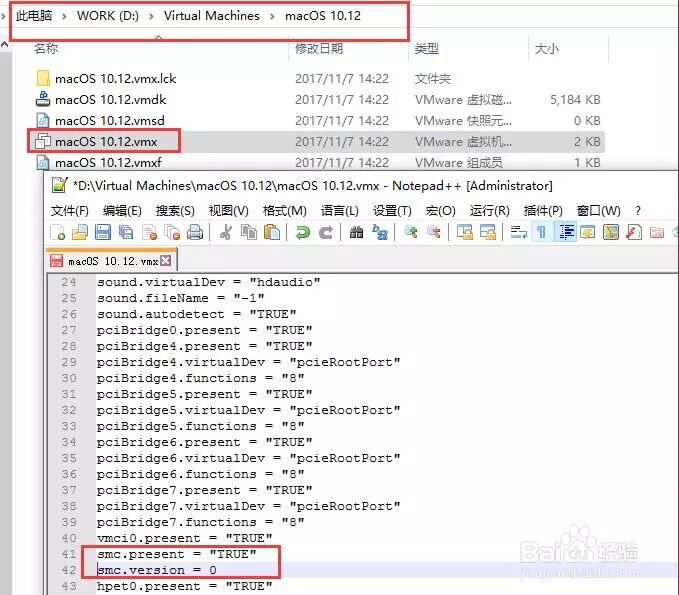Viewport: 679px width, 595px height.
Task: Create a new document in Notepad++ toolbar
Action: (57, 233)
